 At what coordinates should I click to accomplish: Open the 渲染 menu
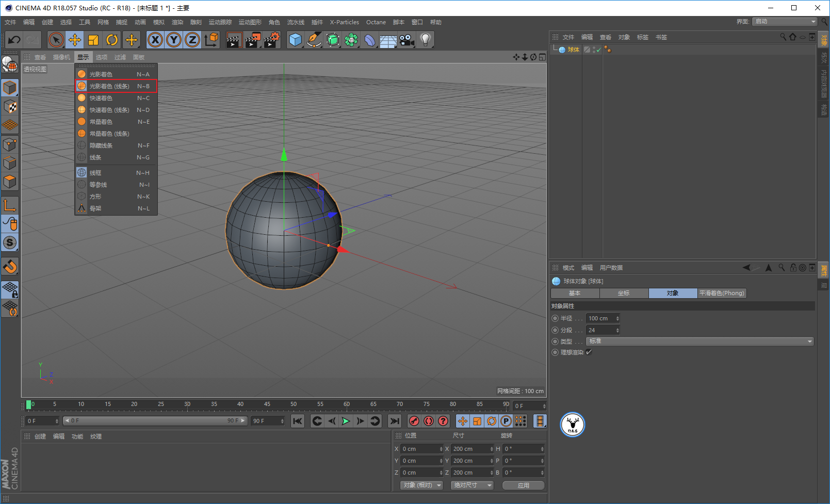click(x=177, y=22)
